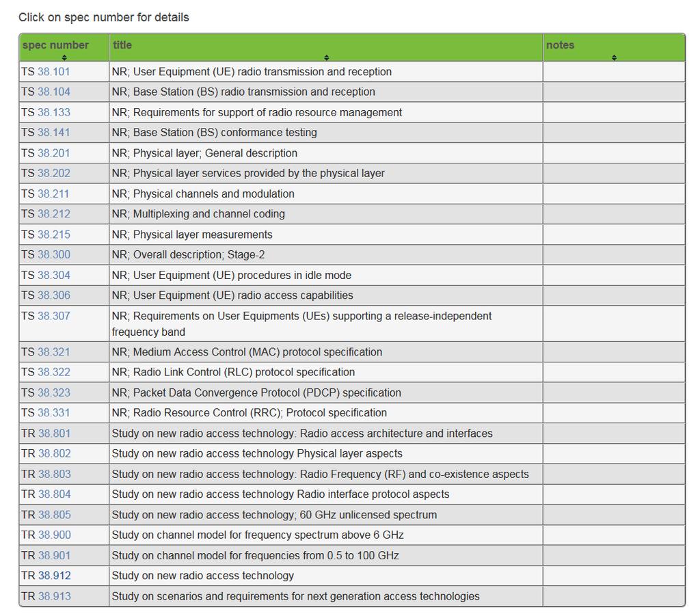Select title 'NR; Medium Access Control (MAC) protocol specification'
The image size is (700, 614).
pyautogui.click(x=247, y=351)
